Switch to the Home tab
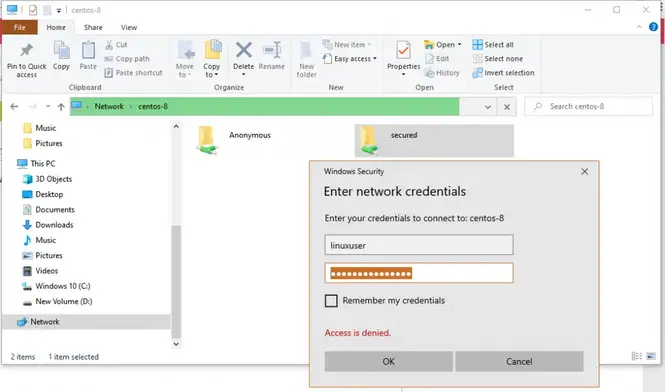 point(56,27)
